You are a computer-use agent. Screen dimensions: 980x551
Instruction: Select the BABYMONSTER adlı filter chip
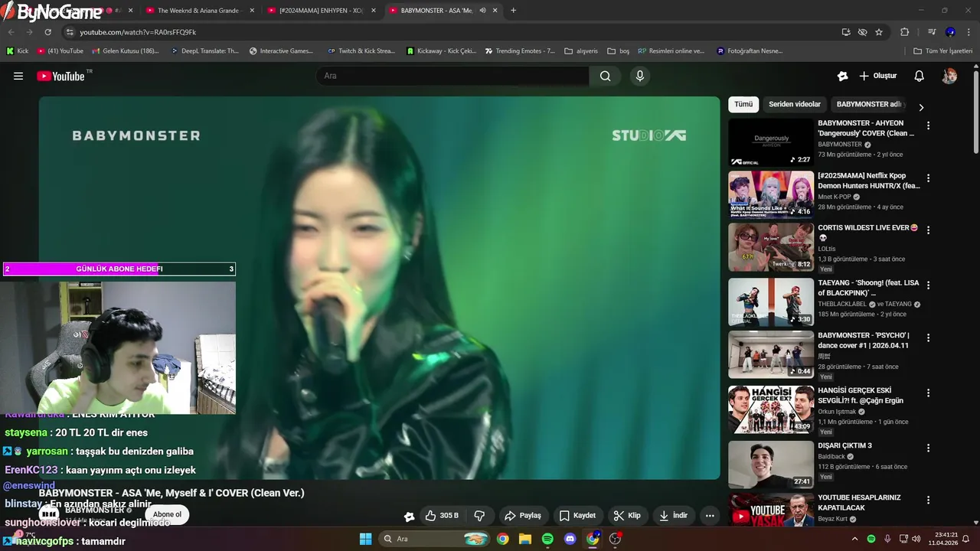(x=868, y=104)
